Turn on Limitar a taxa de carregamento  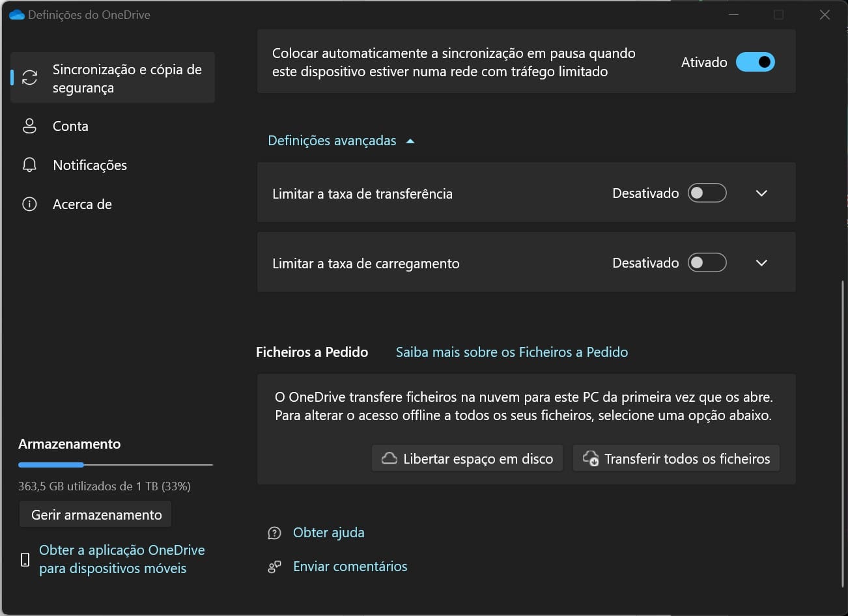coord(707,263)
